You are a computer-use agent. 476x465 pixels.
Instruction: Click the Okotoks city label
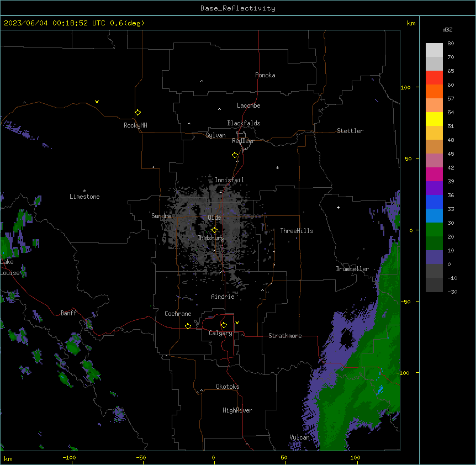click(228, 387)
